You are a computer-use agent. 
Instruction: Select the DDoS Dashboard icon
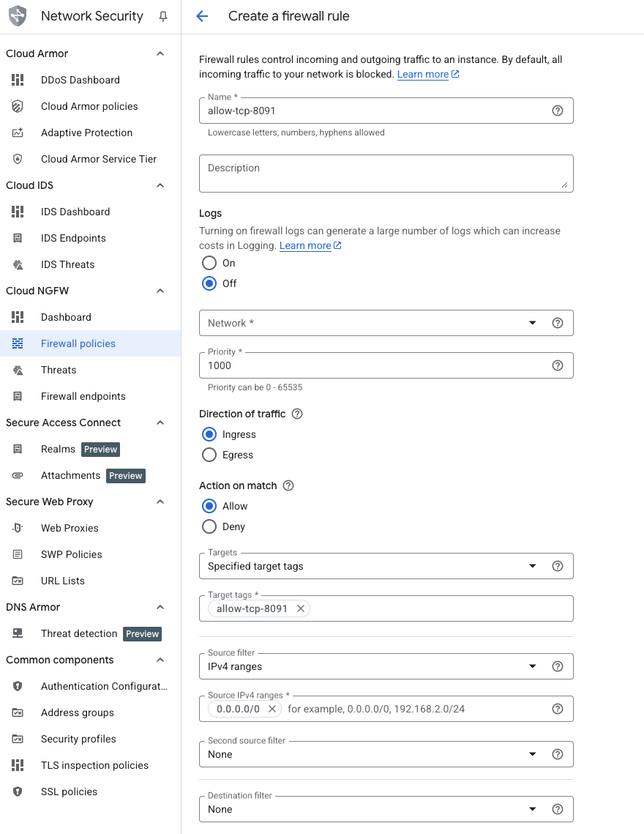tap(17, 80)
